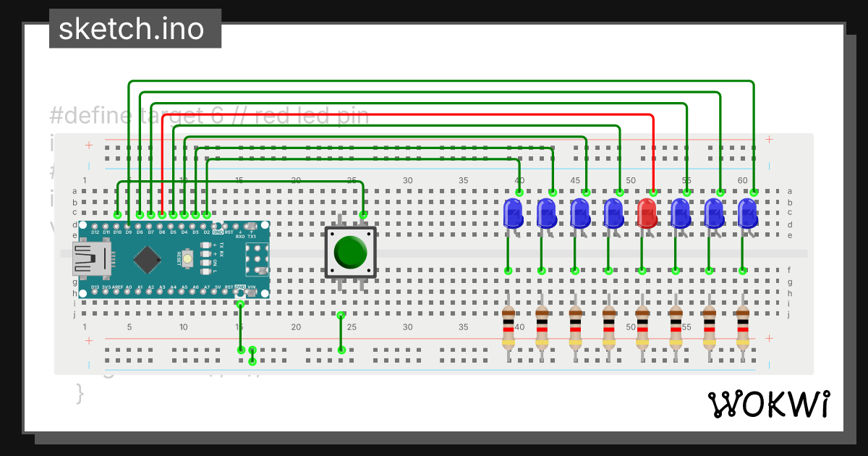This screenshot has width=868, height=456.
Task: Click the Nano ICSP header block
Action: (257, 259)
